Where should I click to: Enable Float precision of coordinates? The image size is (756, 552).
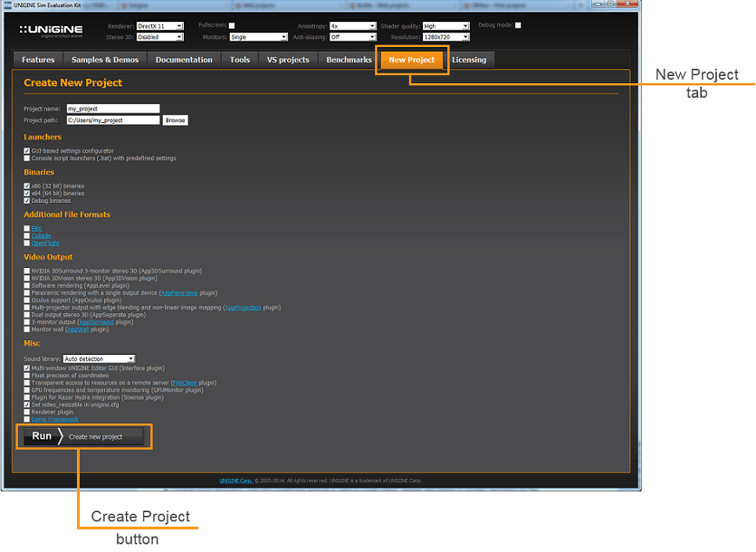tap(27, 376)
